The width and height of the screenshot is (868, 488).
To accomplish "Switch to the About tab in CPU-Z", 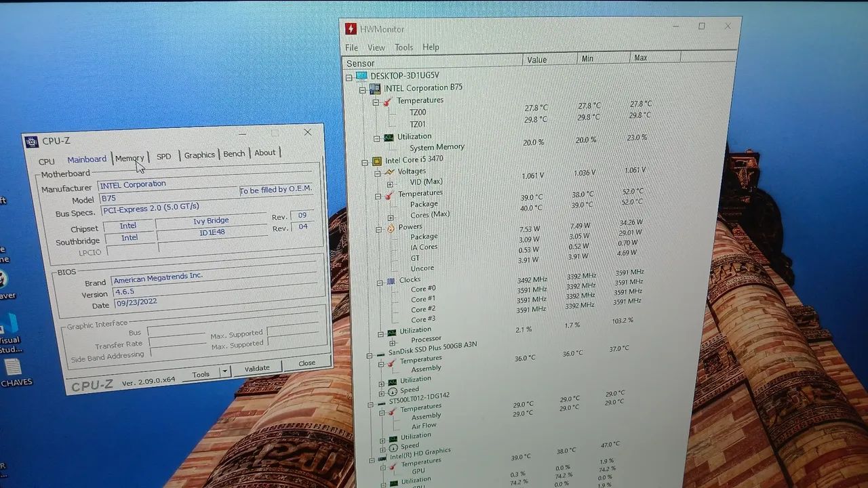I will [265, 152].
